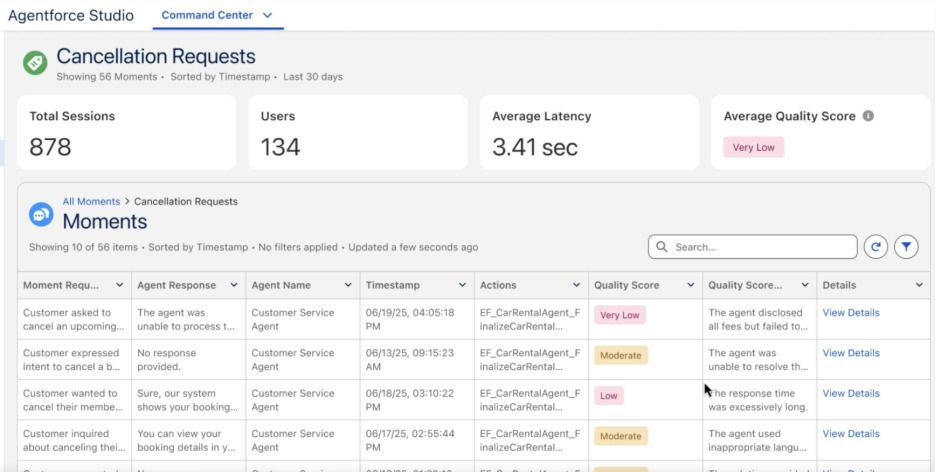Screen dimensions: 936x472
Task: Open the filter button for Moments
Action: point(906,246)
